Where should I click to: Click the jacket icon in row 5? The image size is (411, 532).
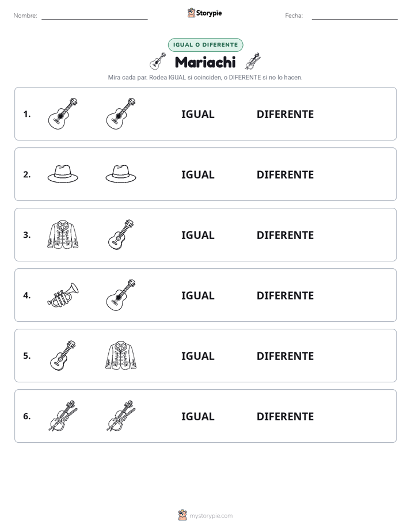121,355
